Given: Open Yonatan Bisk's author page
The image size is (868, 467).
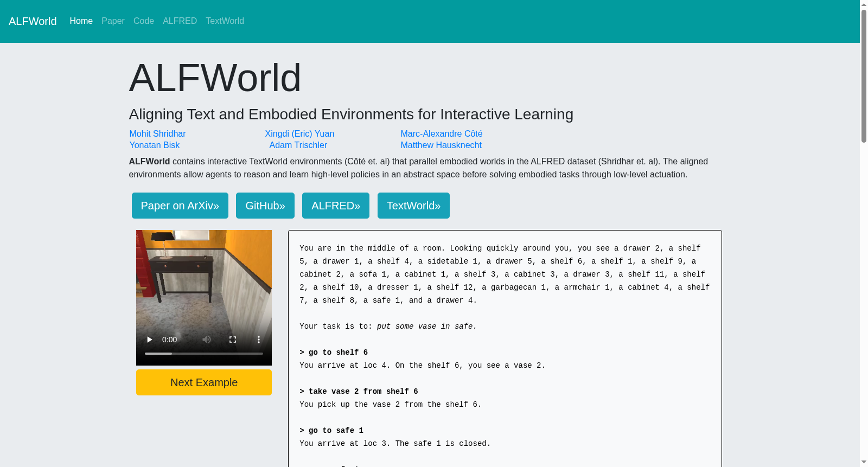Looking at the screenshot, I should (x=155, y=145).
